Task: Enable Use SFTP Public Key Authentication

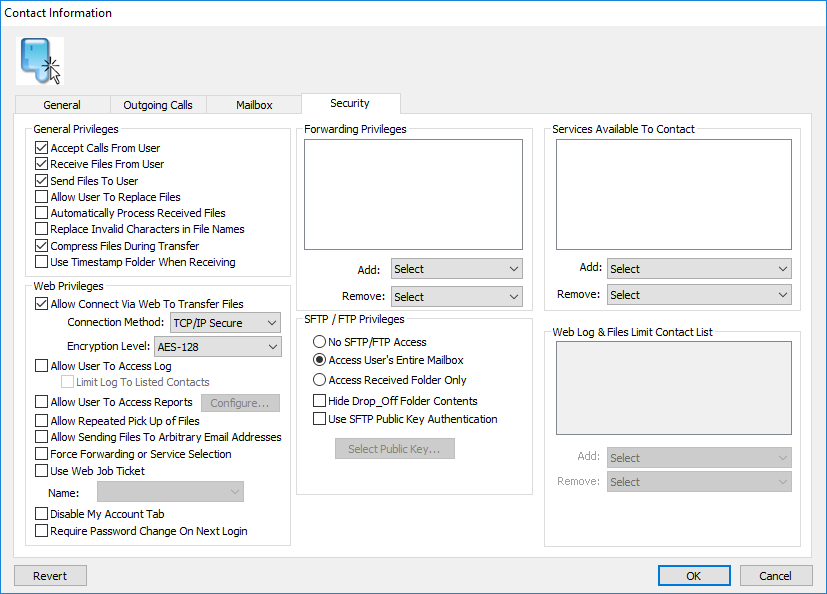Action: click(x=319, y=419)
